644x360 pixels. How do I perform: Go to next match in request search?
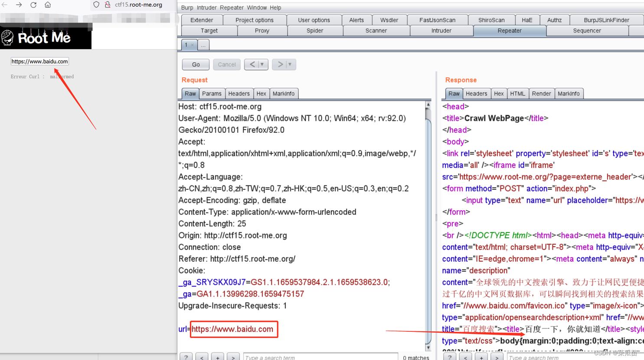pos(233,357)
